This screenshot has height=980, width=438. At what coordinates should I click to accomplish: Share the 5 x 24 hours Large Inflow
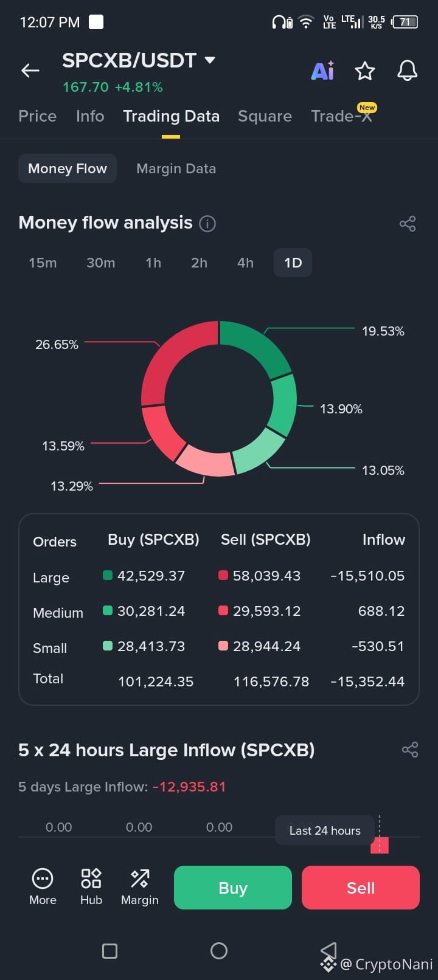[x=410, y=750]
